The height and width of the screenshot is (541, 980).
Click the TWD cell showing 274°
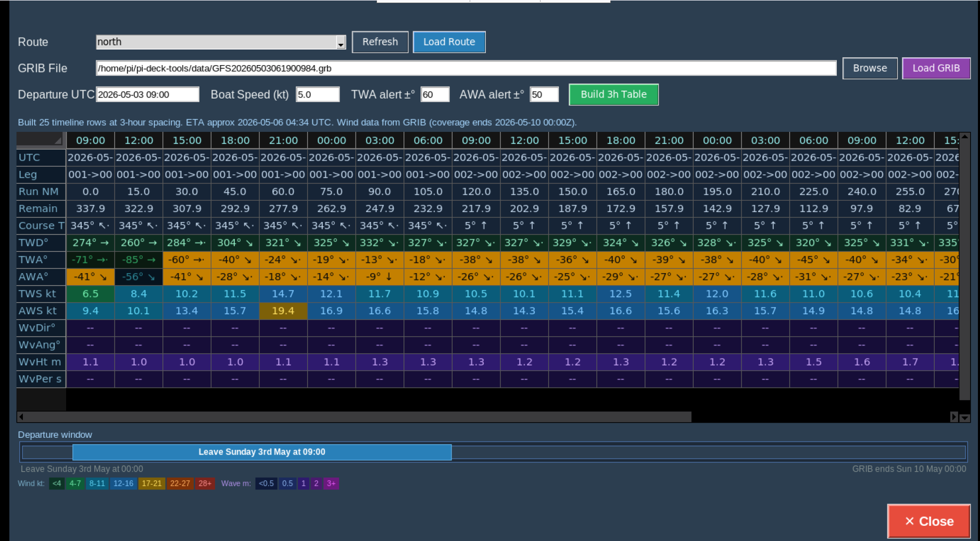tap(91, 242)
